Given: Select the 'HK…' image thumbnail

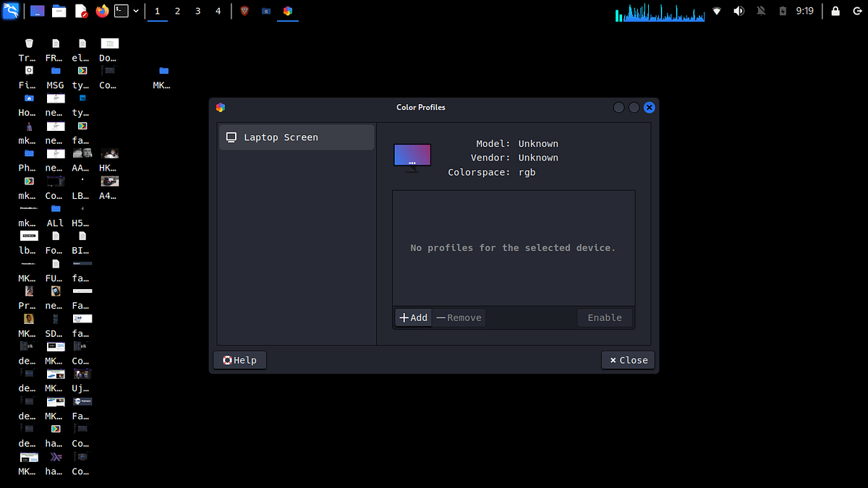Looking at the screenshot, I should 109,160.
